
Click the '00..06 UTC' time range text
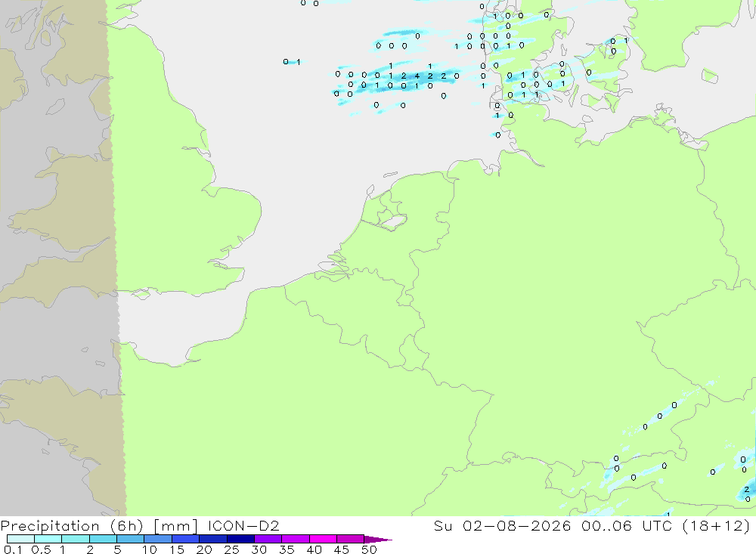coord(627,525)
